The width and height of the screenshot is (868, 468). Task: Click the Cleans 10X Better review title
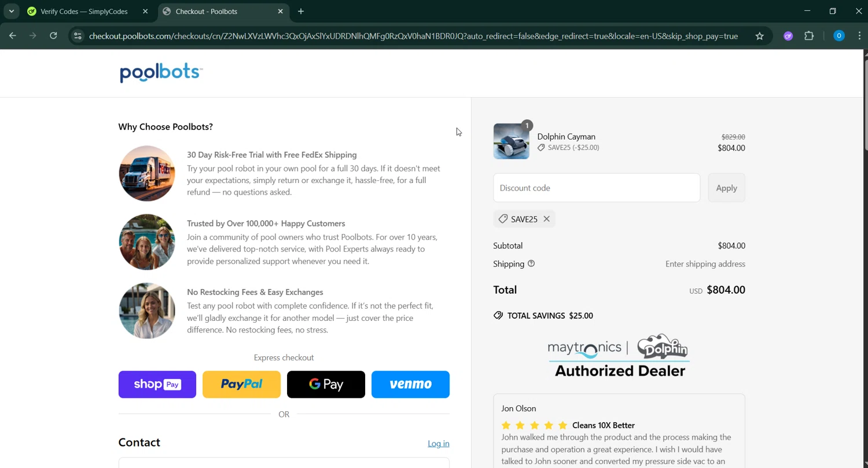click(x=604, y=425)
